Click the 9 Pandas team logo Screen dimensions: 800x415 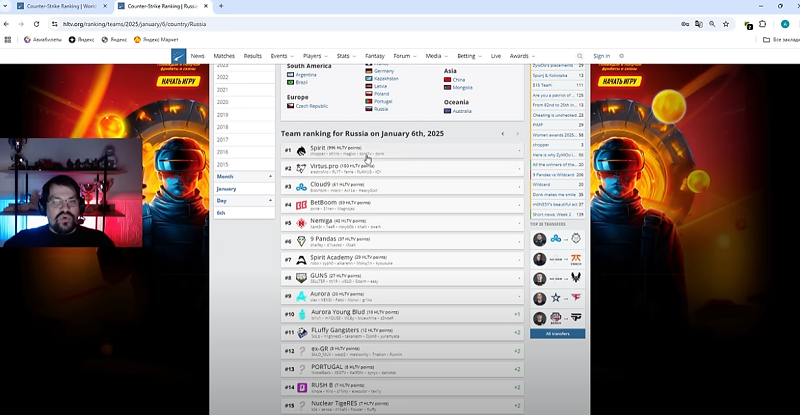pos(302,241)
